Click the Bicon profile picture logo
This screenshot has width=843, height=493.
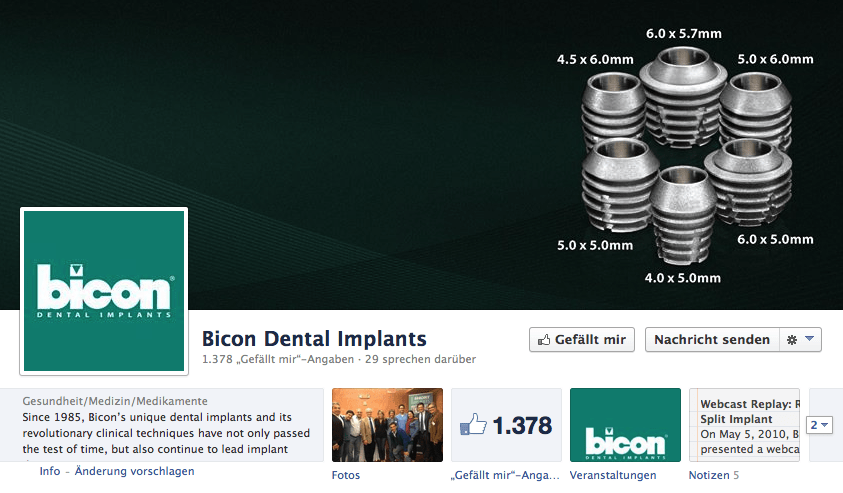(x=104, y=291)
